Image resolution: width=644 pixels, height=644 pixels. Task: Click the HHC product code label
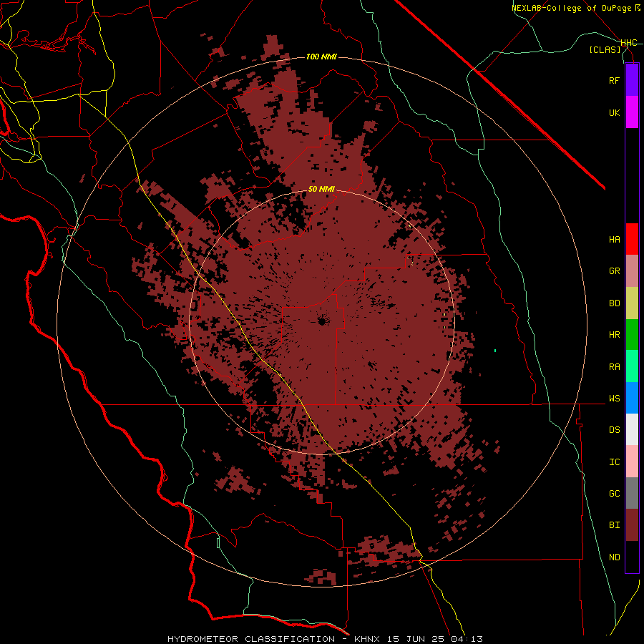coord(629,43)
